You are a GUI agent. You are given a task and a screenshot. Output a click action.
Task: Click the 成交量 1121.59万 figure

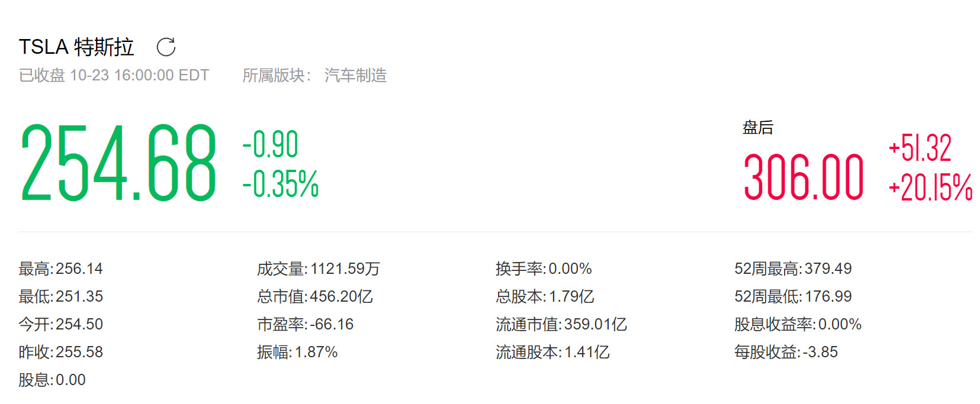pyautogui.click(x=345, y=269)
